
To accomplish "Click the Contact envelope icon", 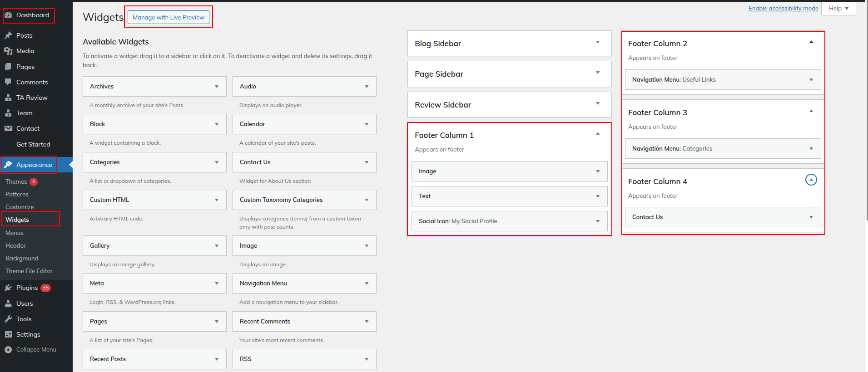I will coord(8,128).
